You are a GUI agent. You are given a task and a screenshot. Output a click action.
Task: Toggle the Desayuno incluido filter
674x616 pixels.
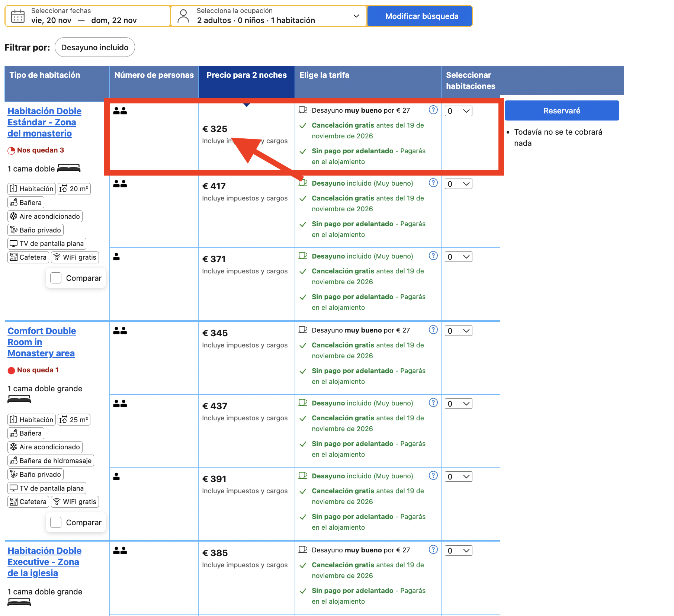pyautogui.click(x=95, y=47)
